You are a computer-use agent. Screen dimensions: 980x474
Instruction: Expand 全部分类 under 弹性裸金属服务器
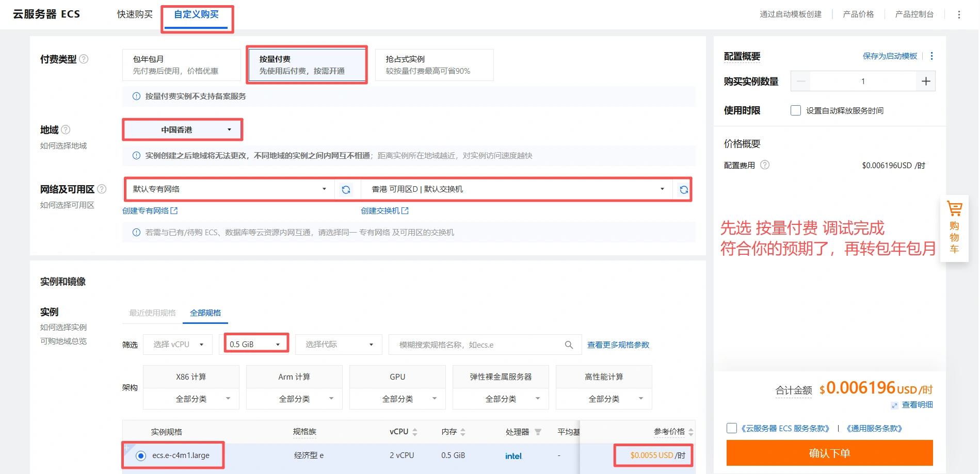(x=501, y=399)
